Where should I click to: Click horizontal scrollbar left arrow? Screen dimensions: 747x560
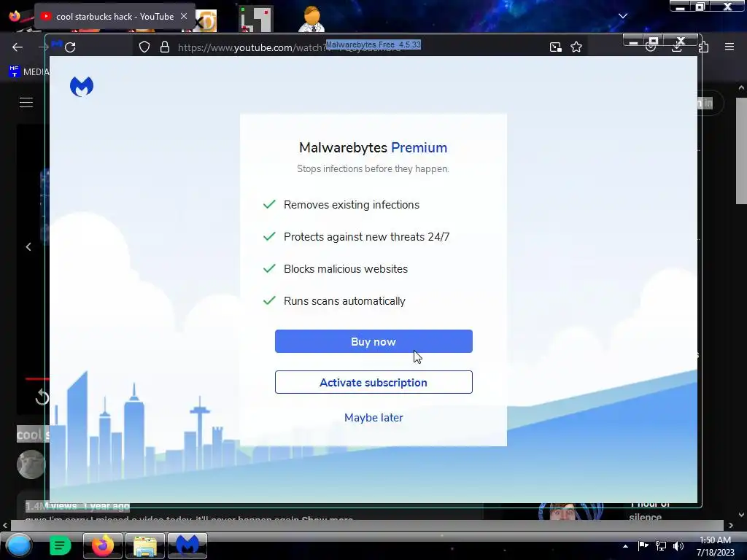(x=5, y=525)
